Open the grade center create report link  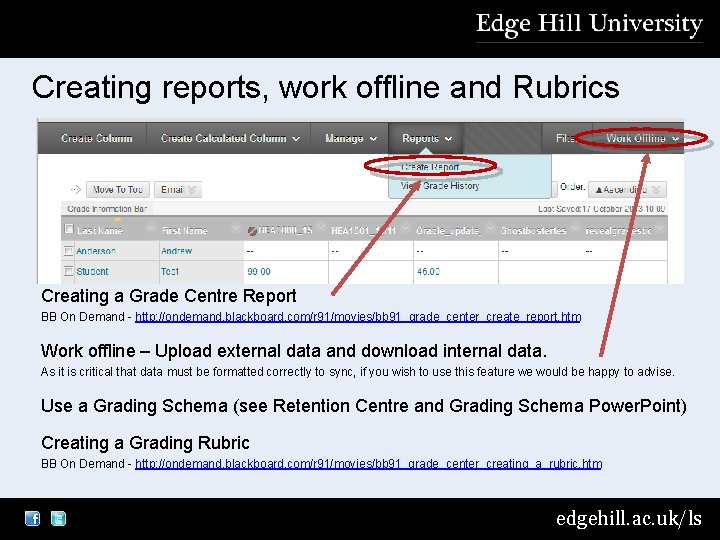pos(358,317)
